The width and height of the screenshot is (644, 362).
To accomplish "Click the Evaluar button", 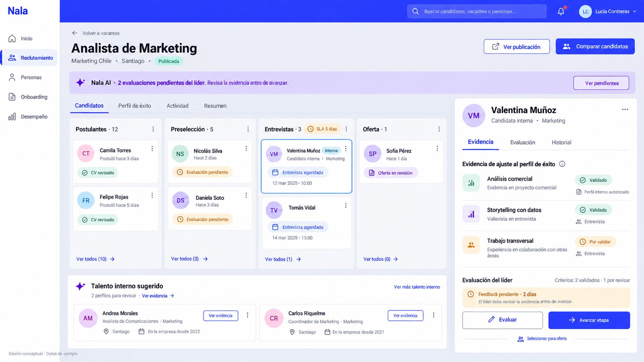I will (502, 320).
